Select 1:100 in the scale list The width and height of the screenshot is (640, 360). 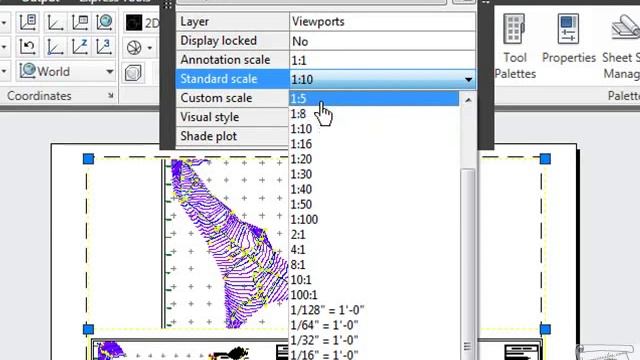point(374,220)
